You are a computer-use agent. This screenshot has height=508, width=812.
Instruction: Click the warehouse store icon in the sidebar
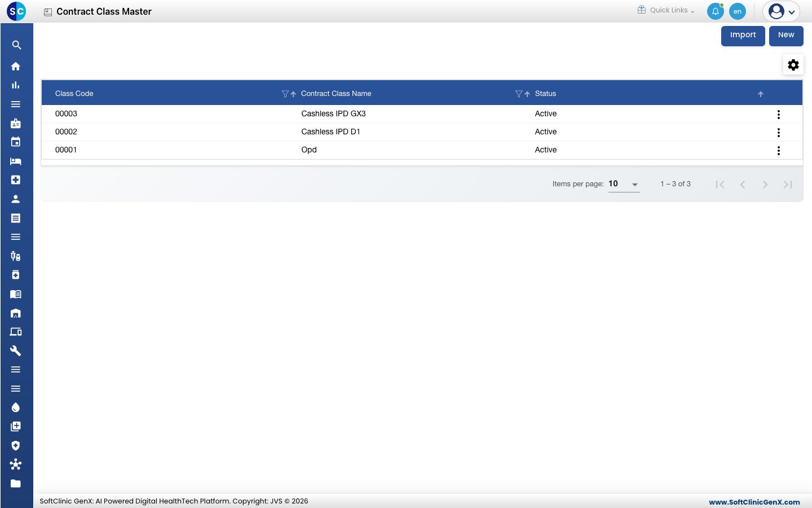tap(16, 313)
